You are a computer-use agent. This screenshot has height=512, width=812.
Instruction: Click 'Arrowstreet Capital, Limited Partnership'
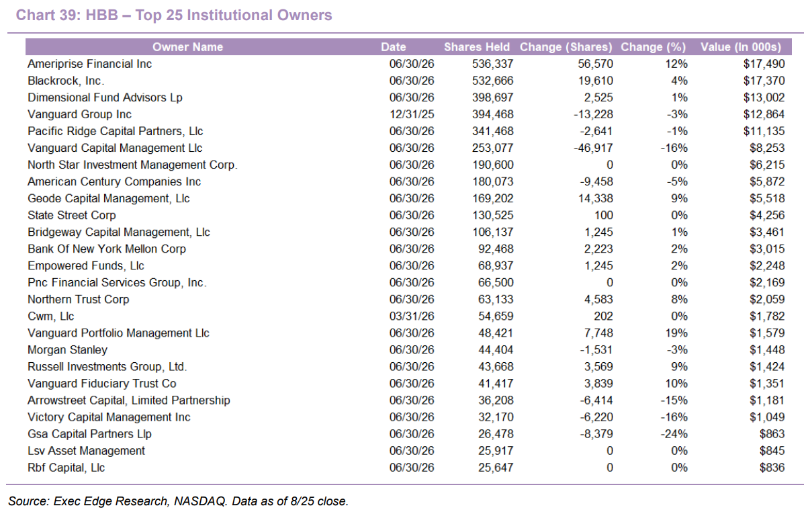click(x=129, y=400)
